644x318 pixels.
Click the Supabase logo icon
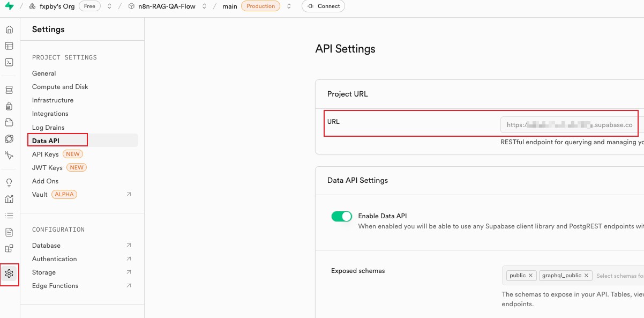tap(9, 6)
